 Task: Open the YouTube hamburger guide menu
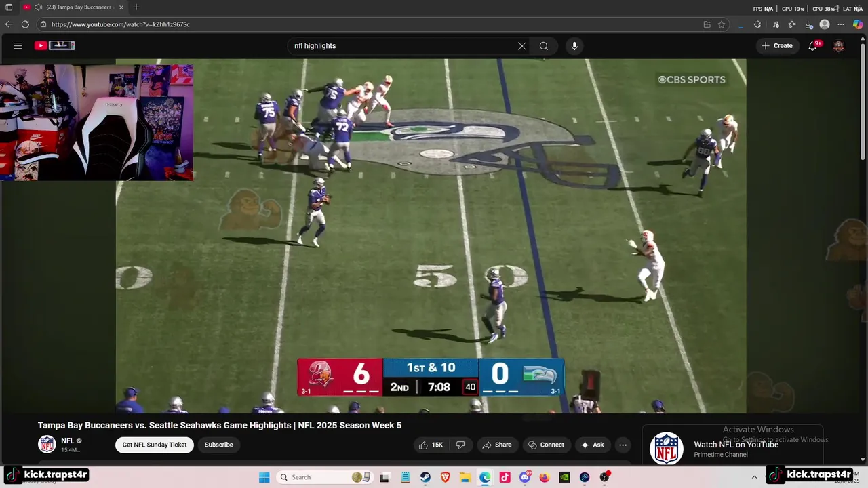coord(18,46)
